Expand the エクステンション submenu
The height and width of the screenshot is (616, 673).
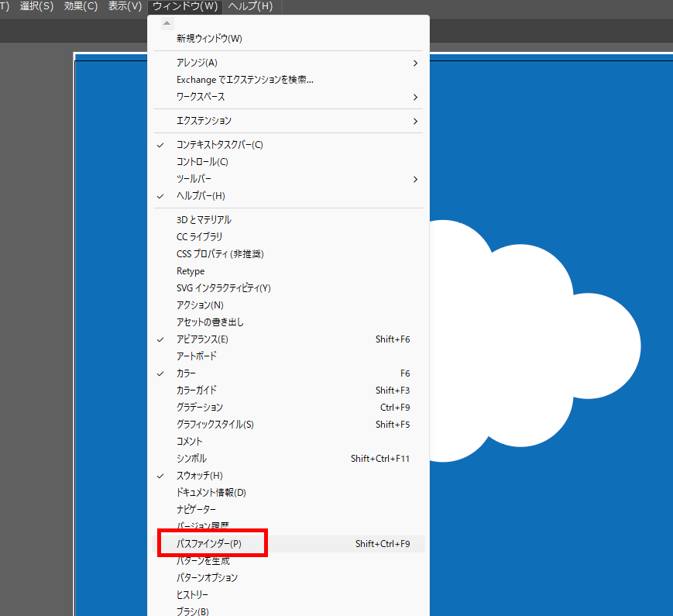tap(204, 121)
